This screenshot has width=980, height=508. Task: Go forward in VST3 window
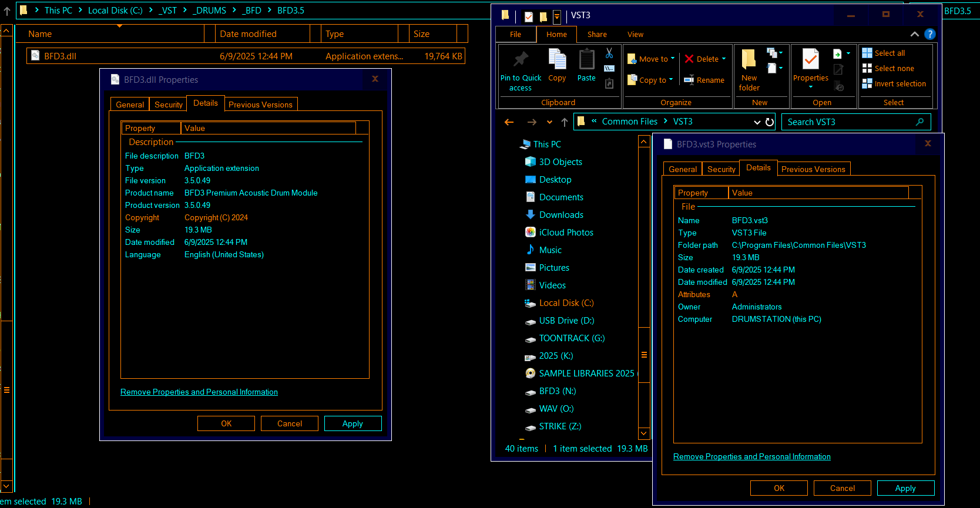(x=532, y=122)
